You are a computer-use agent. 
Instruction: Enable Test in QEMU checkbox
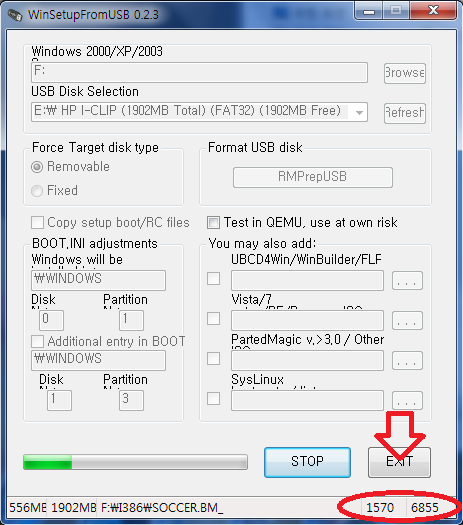[213, 223]
